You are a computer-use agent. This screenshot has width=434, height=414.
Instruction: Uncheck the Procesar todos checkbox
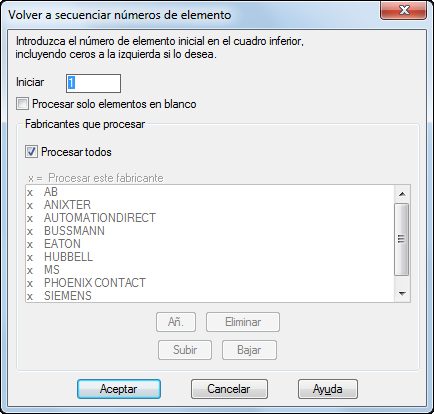pyautogui.click(x=31, y=152)
